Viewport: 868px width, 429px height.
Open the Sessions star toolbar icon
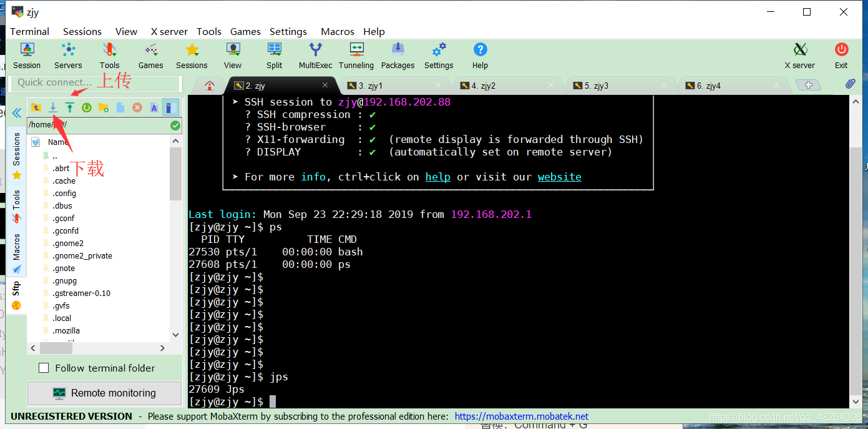pos(192,56)
